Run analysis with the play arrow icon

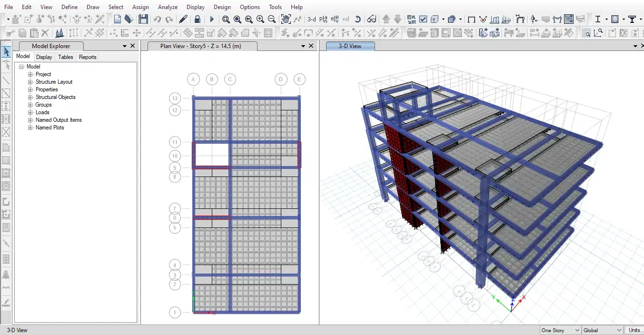coord(212,20)
